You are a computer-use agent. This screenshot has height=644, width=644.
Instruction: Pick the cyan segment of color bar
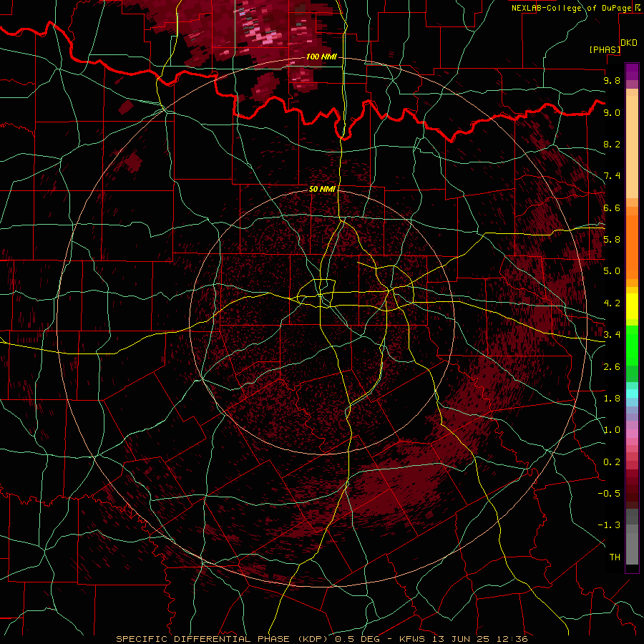(x=632, y=394)
